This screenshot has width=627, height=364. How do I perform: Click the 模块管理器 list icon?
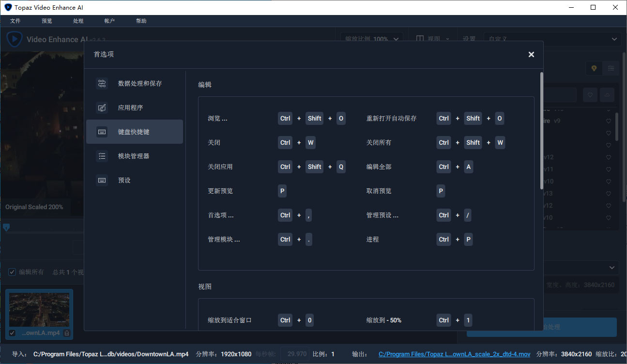102,156
